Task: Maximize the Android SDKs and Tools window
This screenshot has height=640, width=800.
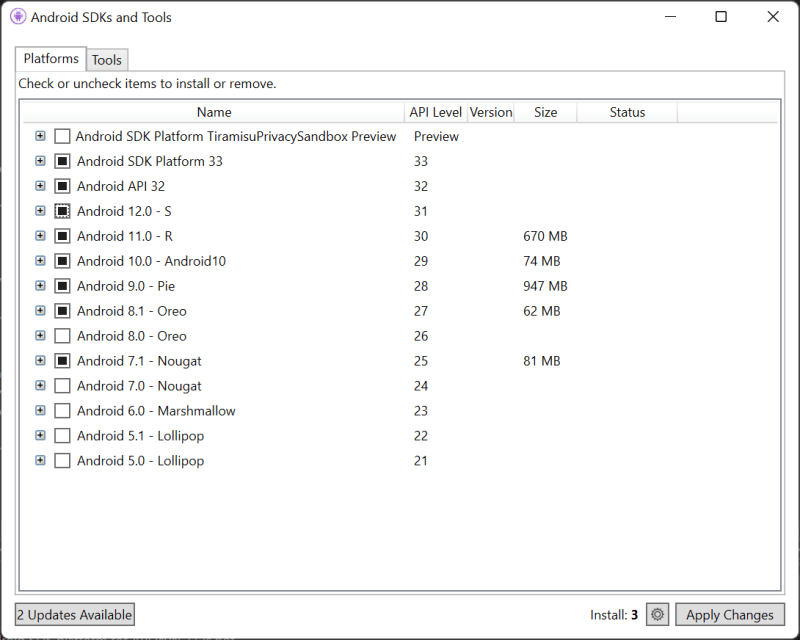Action: click(721, 17)
